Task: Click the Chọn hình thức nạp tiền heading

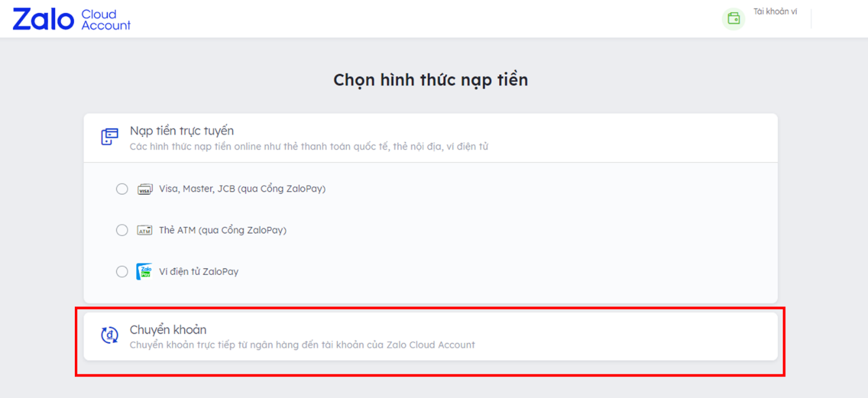Action: pyautogui.click(x=431, y=80)
